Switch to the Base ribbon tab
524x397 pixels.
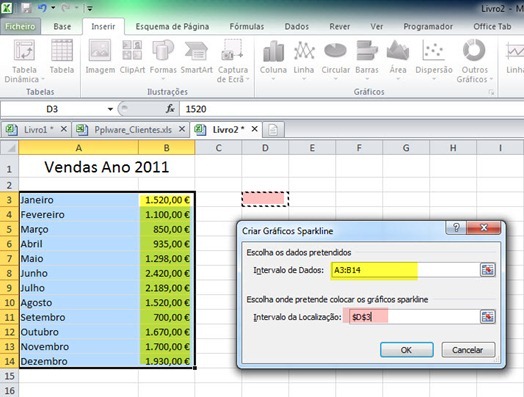click(62, 26)
